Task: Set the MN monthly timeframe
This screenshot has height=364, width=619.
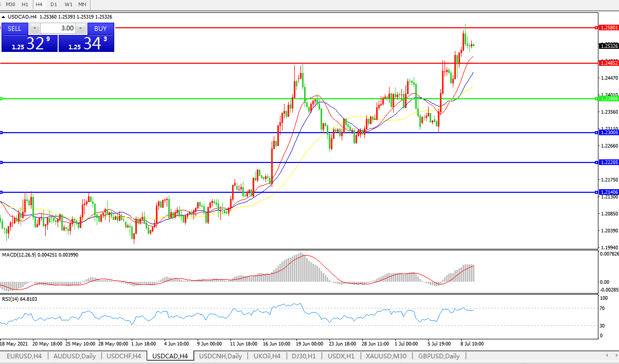Action: [82, 4]
